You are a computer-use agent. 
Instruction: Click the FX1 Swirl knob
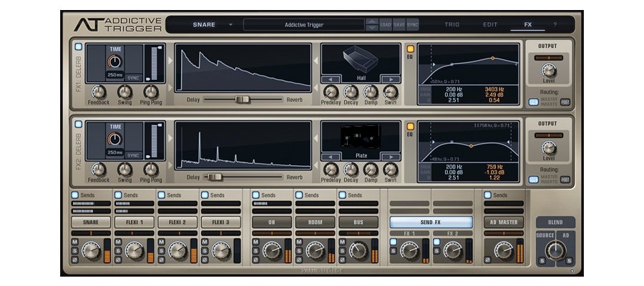[x=391, y=92]
